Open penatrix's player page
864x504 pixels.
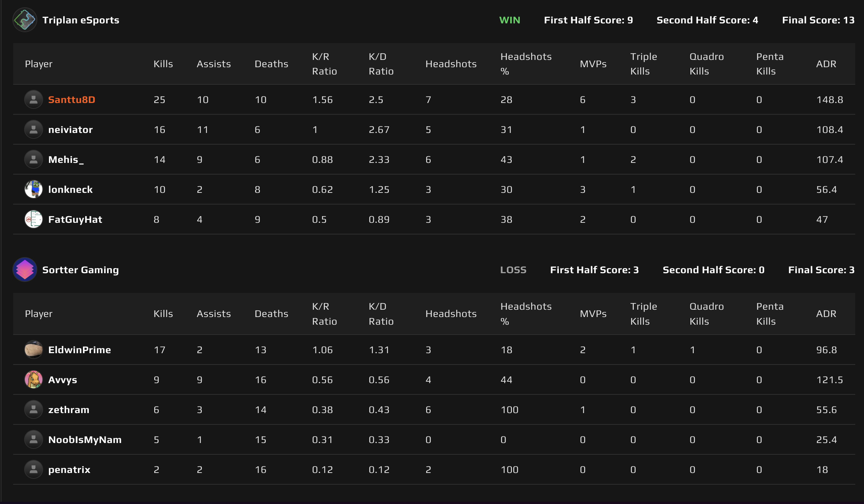69,469
